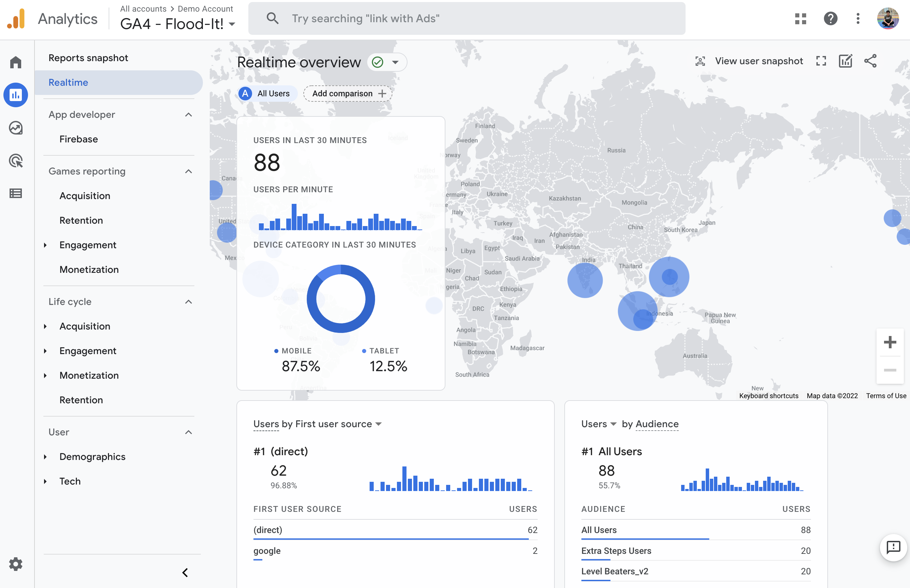Open Google apps grid icon
This screenshot has height=588, width=910.
coord(800,19)
